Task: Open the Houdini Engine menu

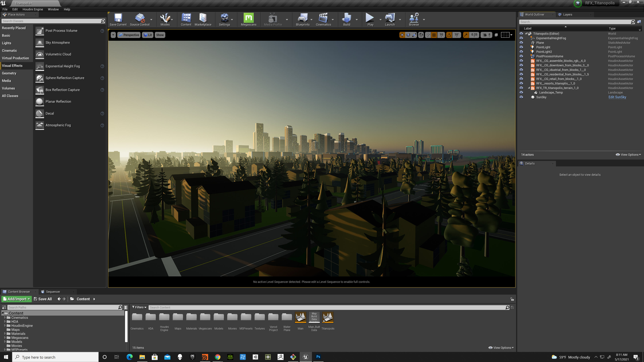Action: [33, 9]
